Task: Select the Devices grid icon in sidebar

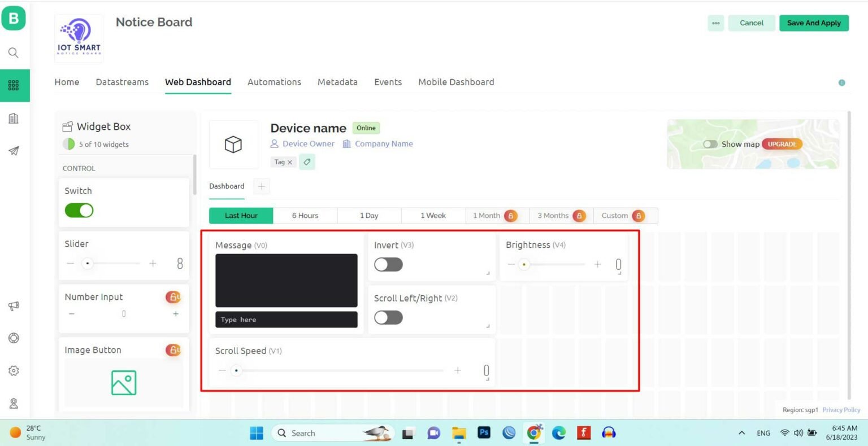Action: click(x=14, y=85)
